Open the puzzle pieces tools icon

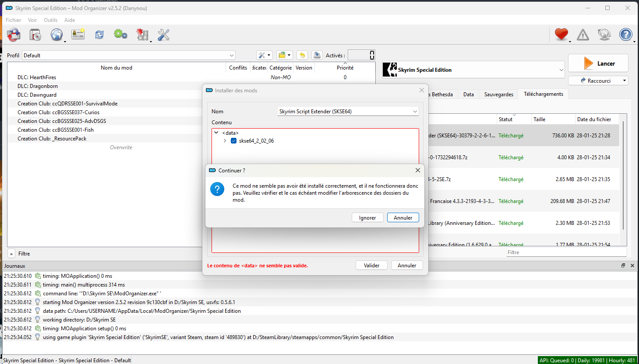coord(142,35)
